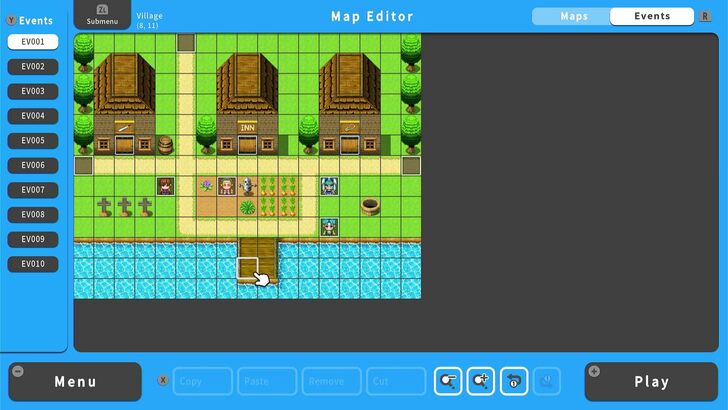Click the minus icon on the Menu button
728x410 pixels.
pos(18,371)
